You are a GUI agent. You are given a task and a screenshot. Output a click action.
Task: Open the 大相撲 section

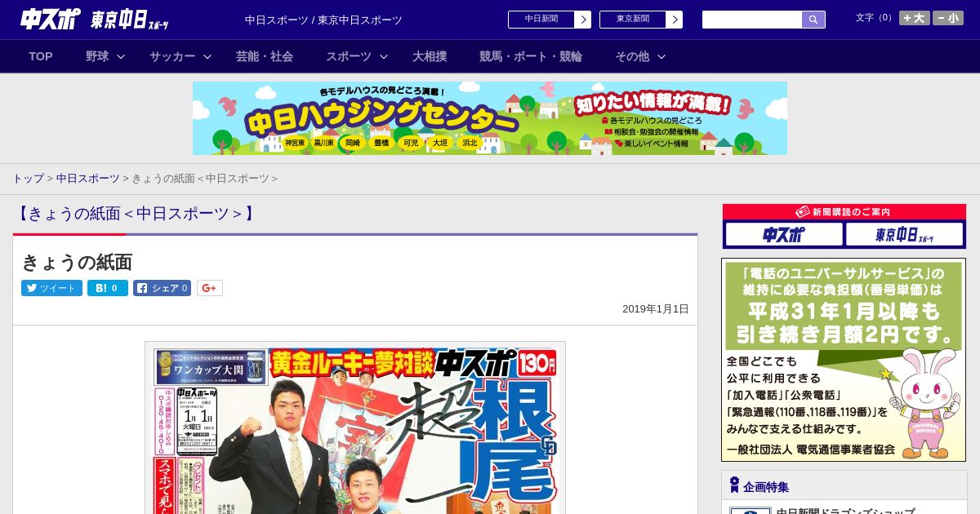pos(430,56)
